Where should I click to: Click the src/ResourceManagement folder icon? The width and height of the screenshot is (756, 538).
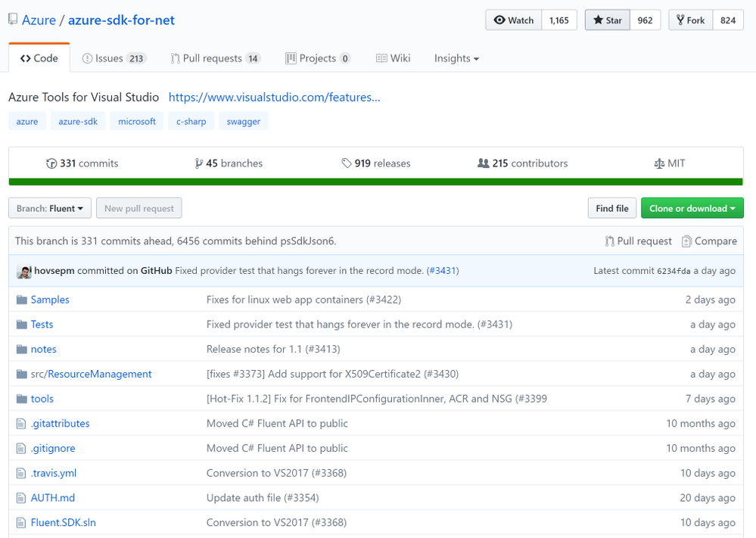(x=21, y=374)
